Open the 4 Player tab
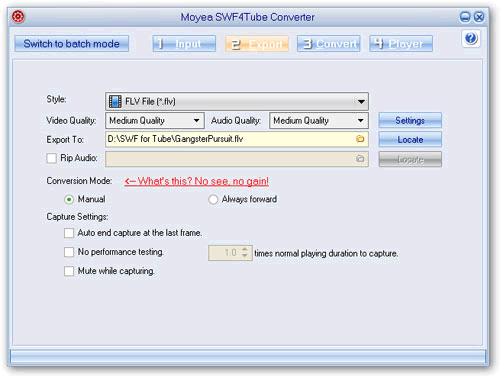Screen dimensions: 500x377 point(401,44)
